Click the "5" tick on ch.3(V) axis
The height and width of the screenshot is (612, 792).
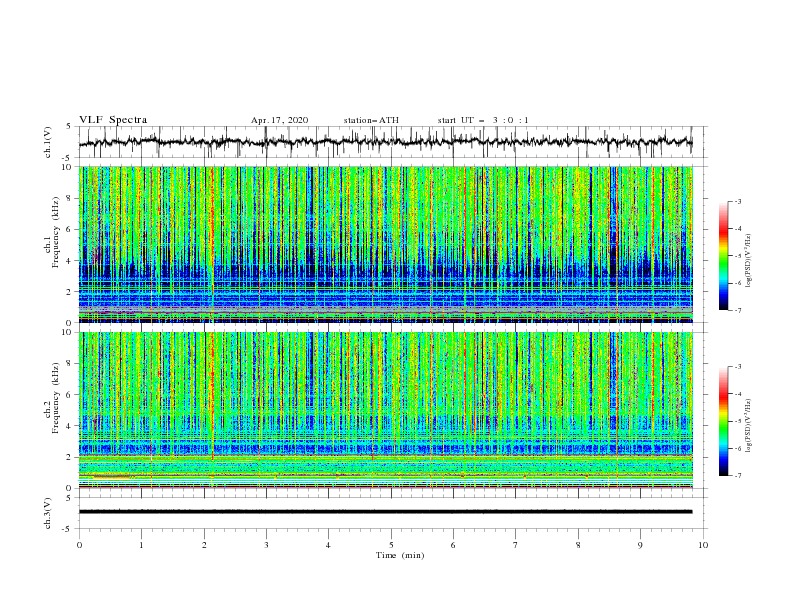[70, 497]
